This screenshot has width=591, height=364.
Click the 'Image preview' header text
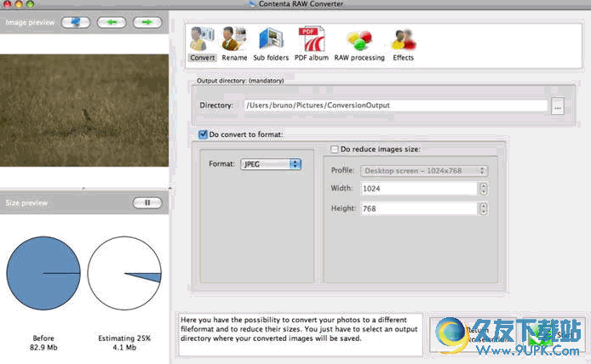pyautogui.click(x=30, y=22)
